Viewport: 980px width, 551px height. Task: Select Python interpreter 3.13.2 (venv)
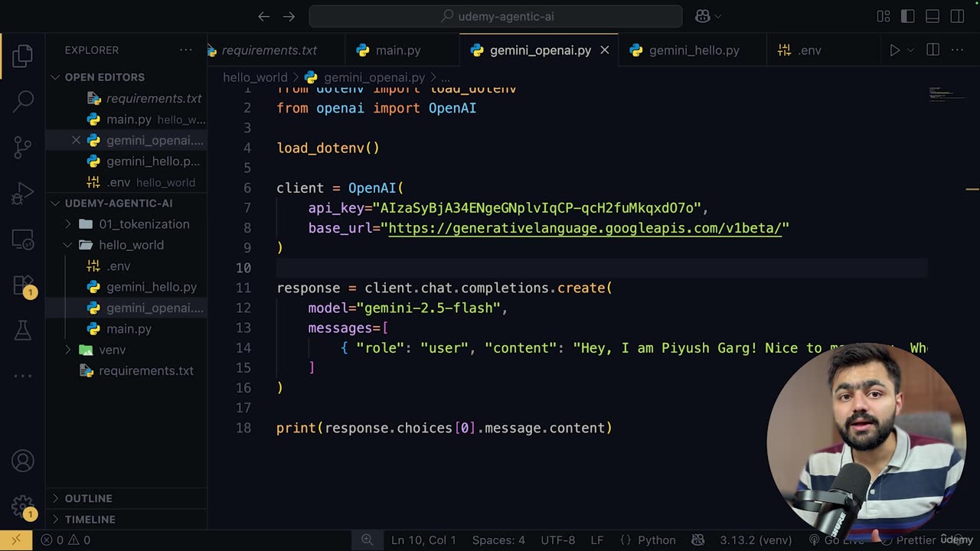[756, 540]
